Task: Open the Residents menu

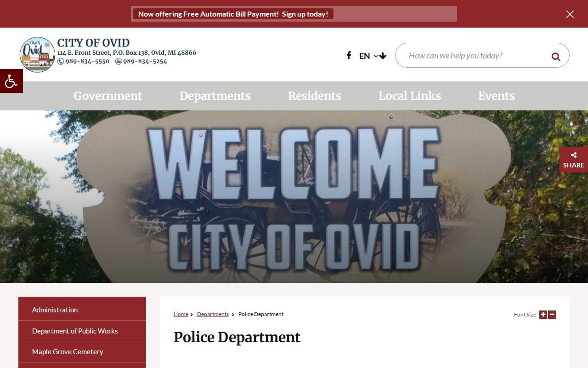Action: pyautogui.click(x=315, y=96)
